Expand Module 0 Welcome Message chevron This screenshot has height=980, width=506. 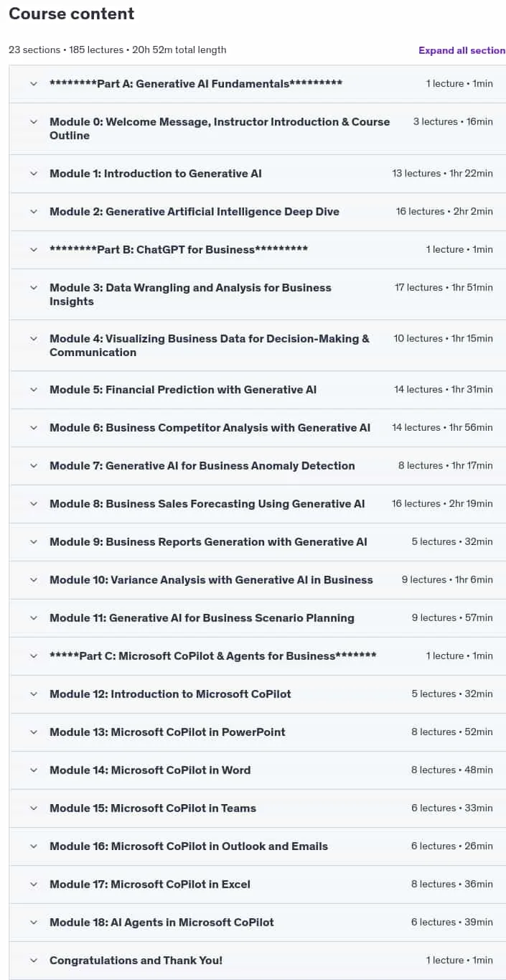pyautogui.click(x=33, y=122)
